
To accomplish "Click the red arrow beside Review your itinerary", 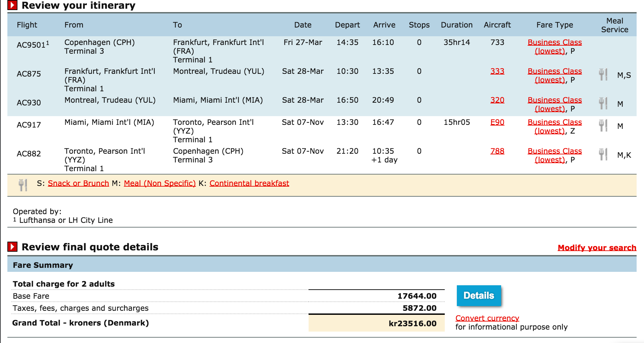I will 12,5.
